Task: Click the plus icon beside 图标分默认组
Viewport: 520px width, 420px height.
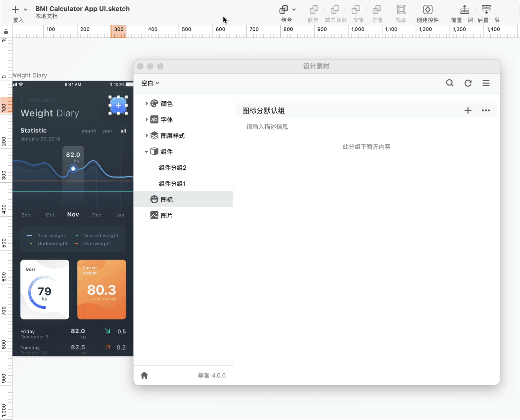Action: click(468, 110)
